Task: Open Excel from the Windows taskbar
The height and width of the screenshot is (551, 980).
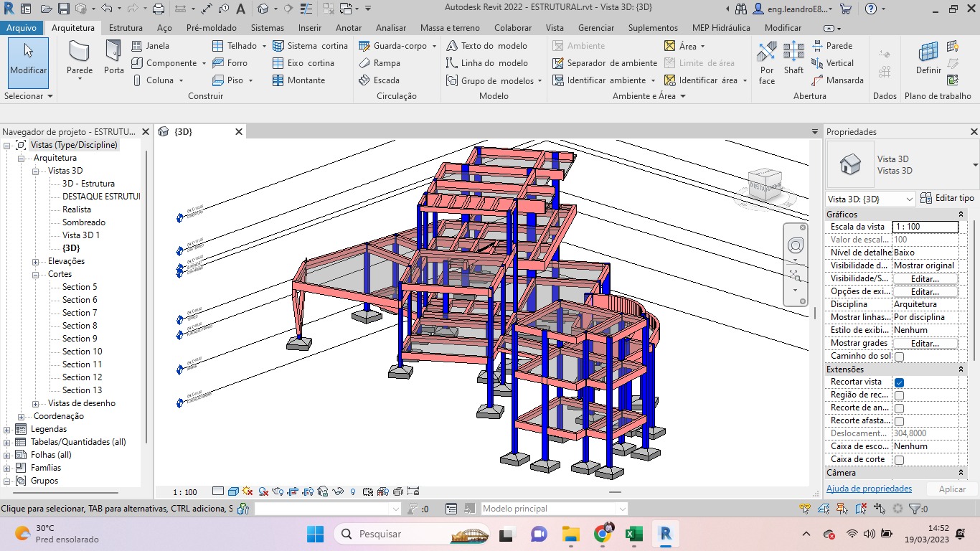Action: tap(633, 534)
